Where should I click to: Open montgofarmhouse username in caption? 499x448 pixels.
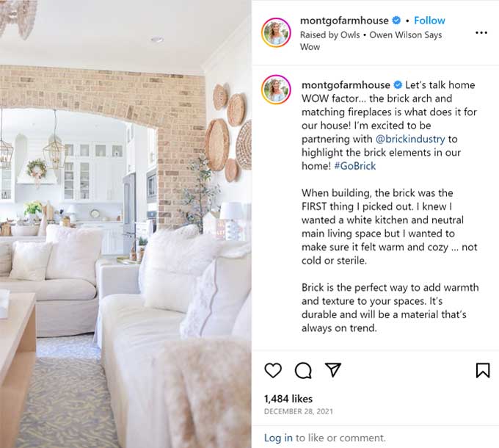coord(346,84)
